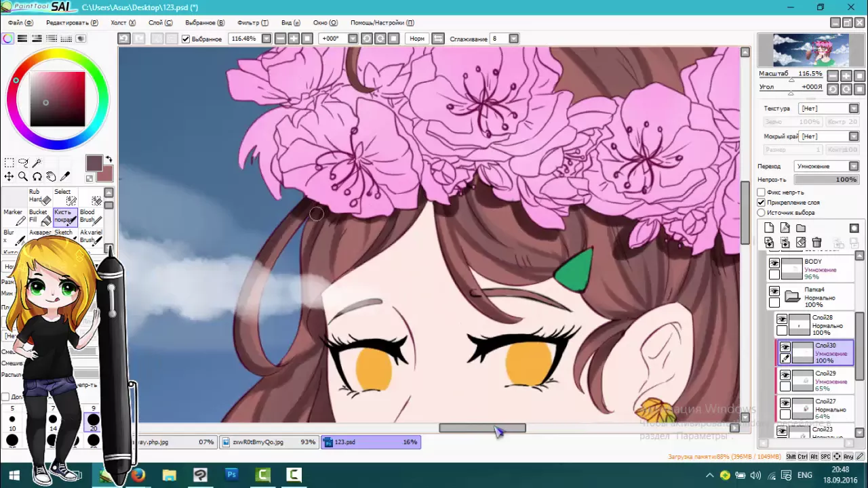The width and height of the screenshot is (868, 488).
Task: Select the hand pan tool
Action: point(51,176)
